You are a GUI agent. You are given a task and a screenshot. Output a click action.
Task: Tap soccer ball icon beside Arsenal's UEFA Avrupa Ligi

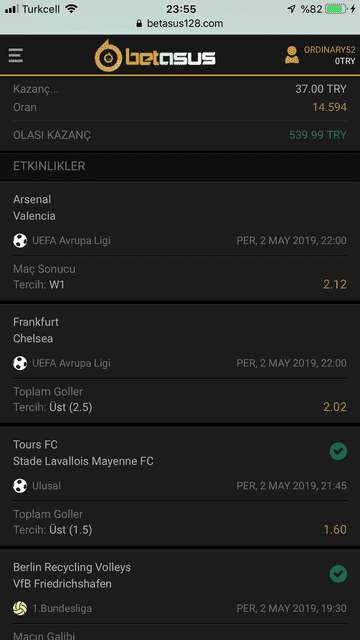pos(20,240)
